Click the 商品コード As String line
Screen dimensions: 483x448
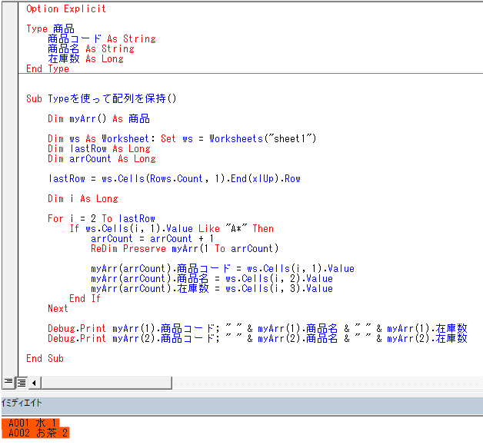102,38
